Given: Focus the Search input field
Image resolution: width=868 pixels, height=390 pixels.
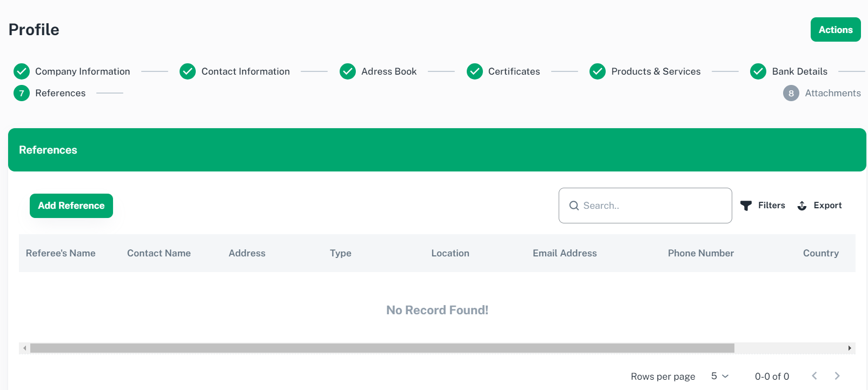Looking at the screenshot, I should (652, 206).
